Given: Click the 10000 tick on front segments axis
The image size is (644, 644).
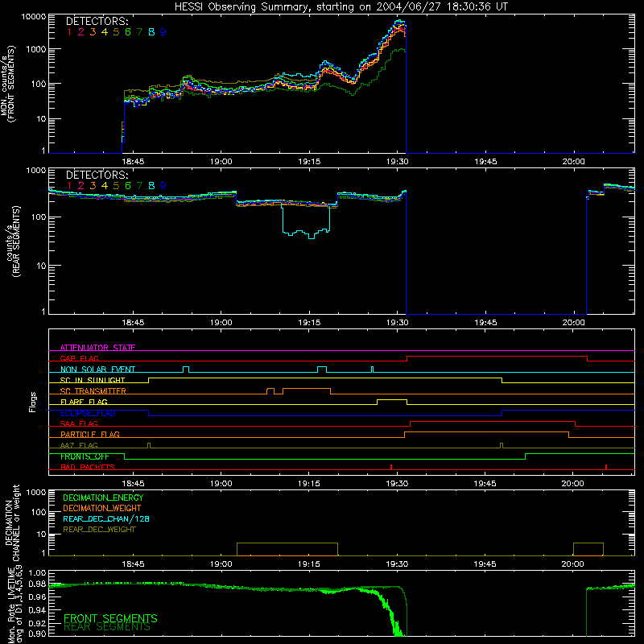Looking at the screenshot, I should [x=34, y=17].
